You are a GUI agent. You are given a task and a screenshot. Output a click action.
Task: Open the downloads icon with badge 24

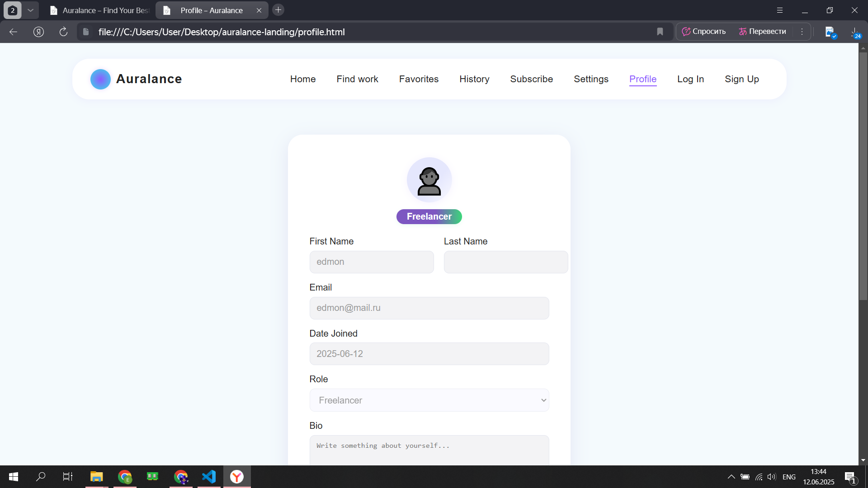(x=854, y=32)
